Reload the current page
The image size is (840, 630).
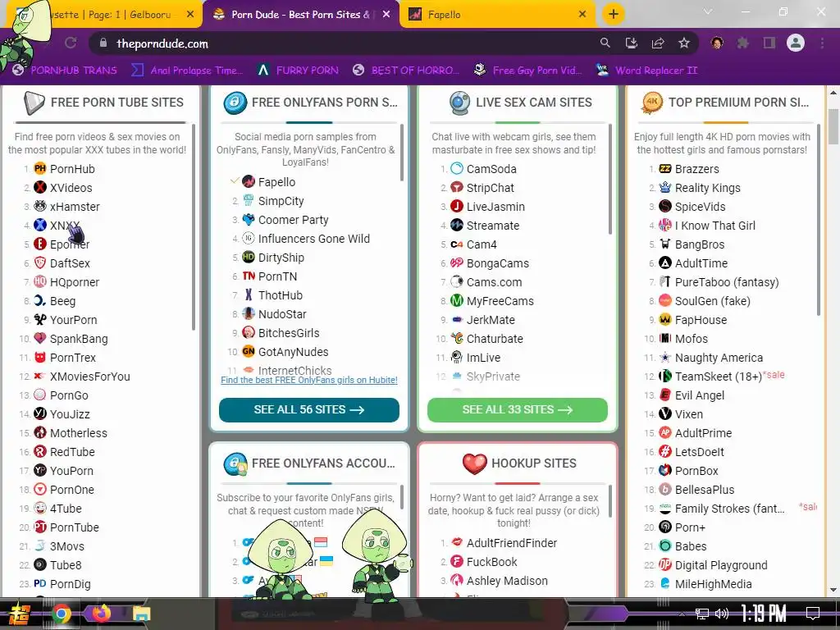pyautogui.click(x=71, y=43)
